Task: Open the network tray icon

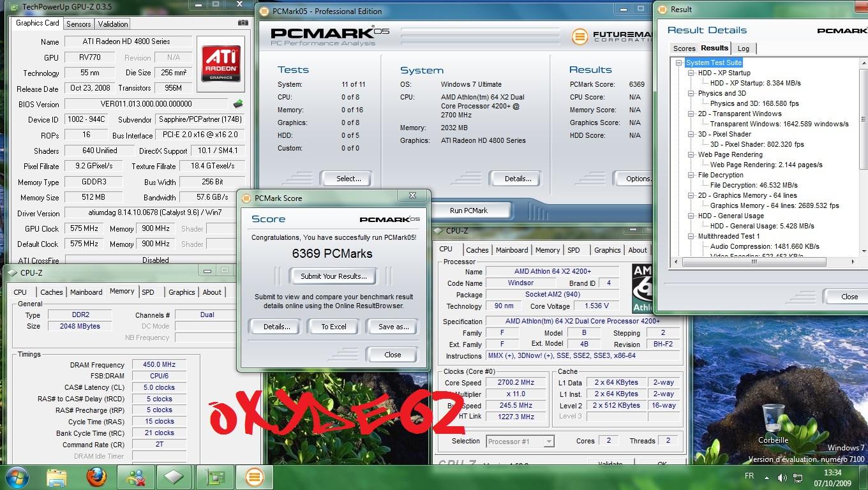Action: pos(798,477)
